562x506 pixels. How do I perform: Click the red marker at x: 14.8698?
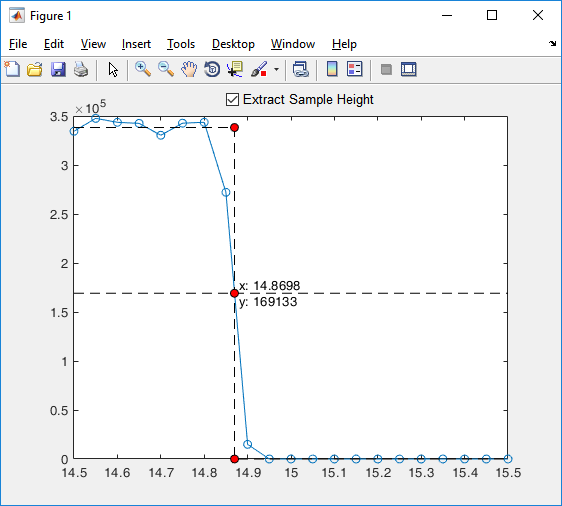[x=234, y=293]
